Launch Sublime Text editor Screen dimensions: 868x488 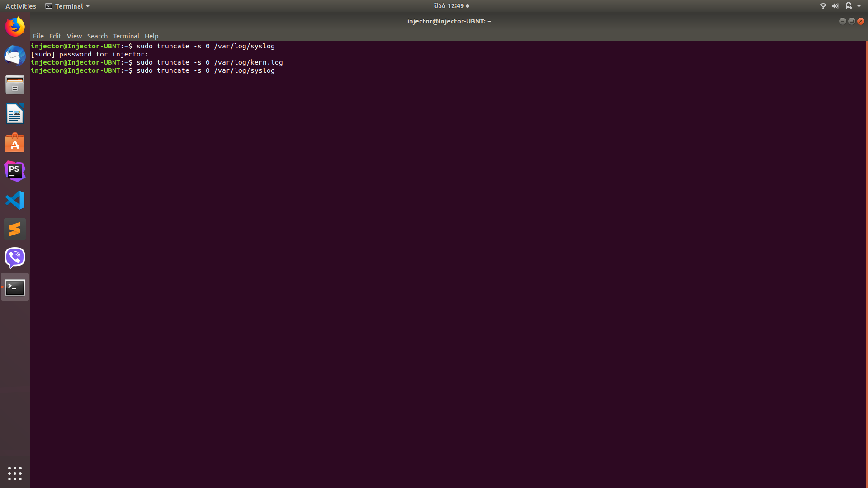[x=15, y=229]
